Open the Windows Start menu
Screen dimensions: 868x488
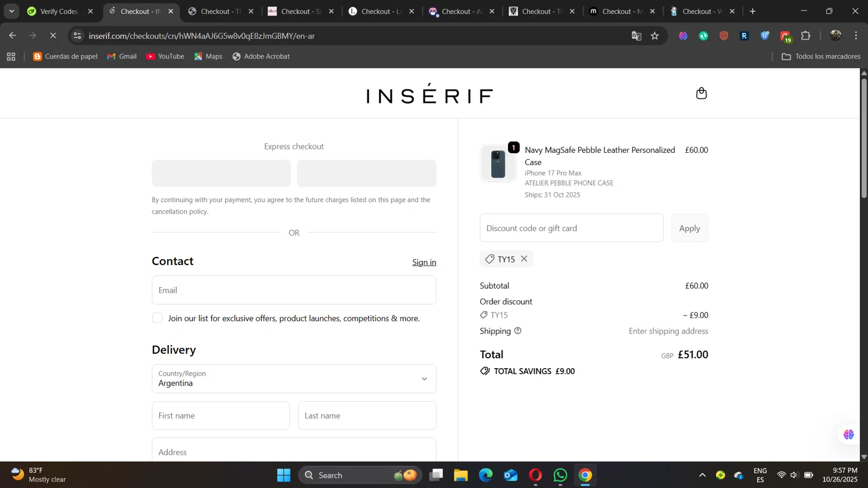pos(284,475)
